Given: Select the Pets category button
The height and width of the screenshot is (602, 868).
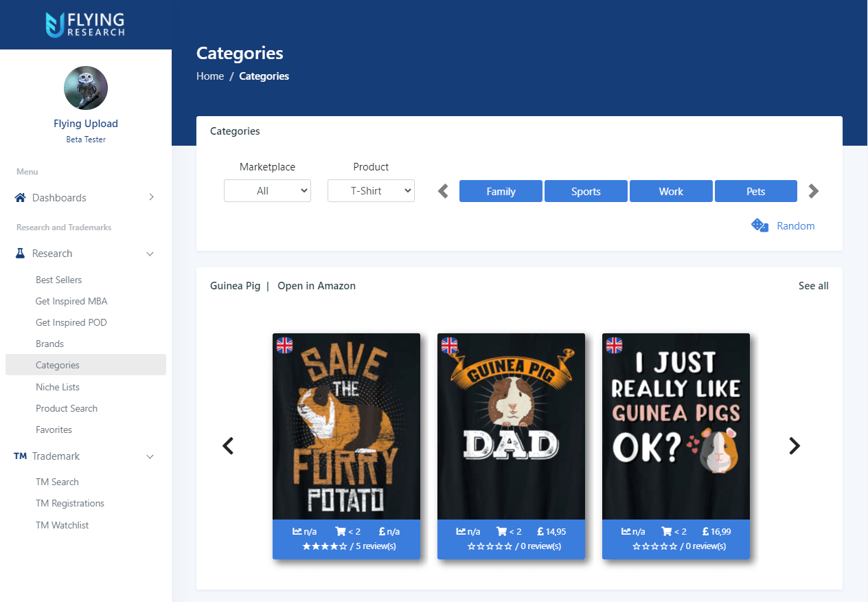Looking at the screenshot, I should [x=756, y=191].
